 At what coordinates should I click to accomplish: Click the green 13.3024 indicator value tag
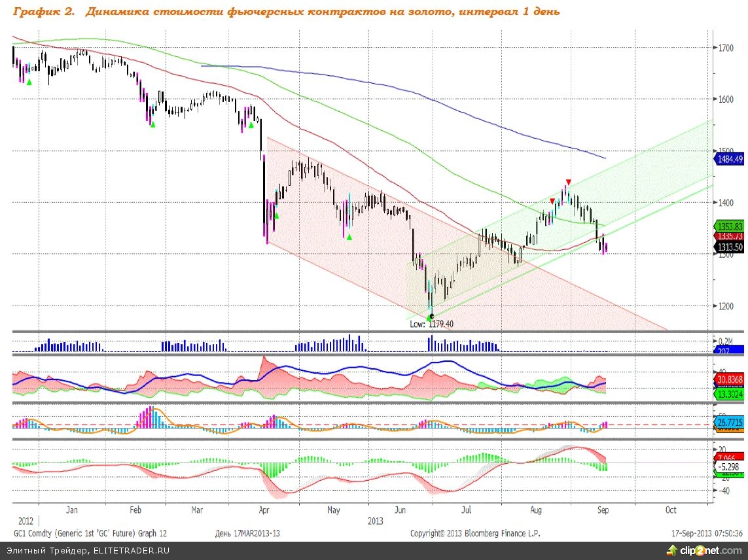[729, 394]
